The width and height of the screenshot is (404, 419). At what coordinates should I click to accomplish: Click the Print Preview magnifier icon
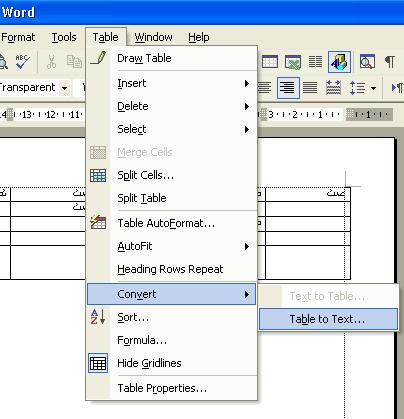click(3, 62)
